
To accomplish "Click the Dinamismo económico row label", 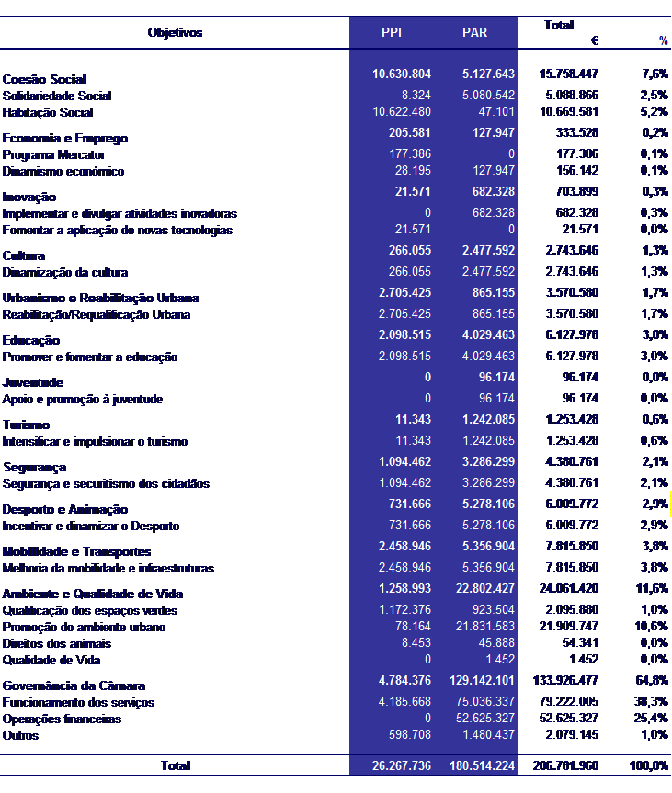I will [63, 172].
